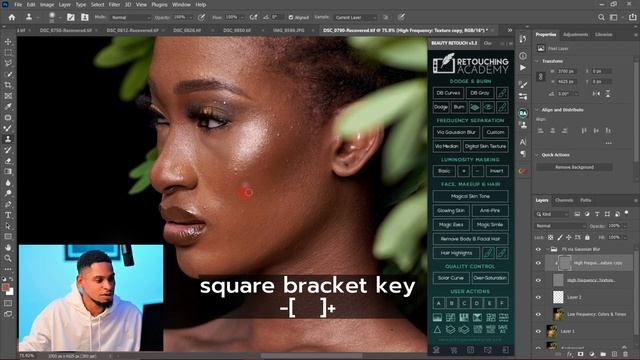Image resolution: width=640 pixels, height=360 pixels.
Task: Open the layer blend mode Normal dropdown
Action: (x=560, y=226)
